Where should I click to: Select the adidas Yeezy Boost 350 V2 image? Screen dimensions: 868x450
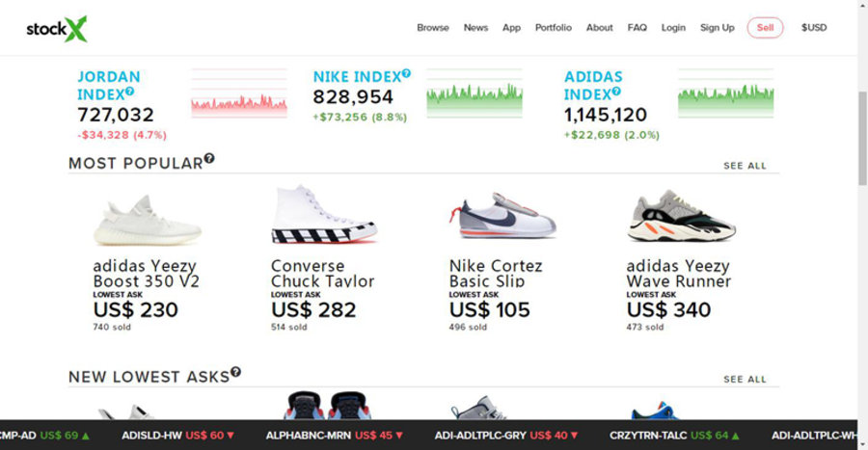coord(147,219)
